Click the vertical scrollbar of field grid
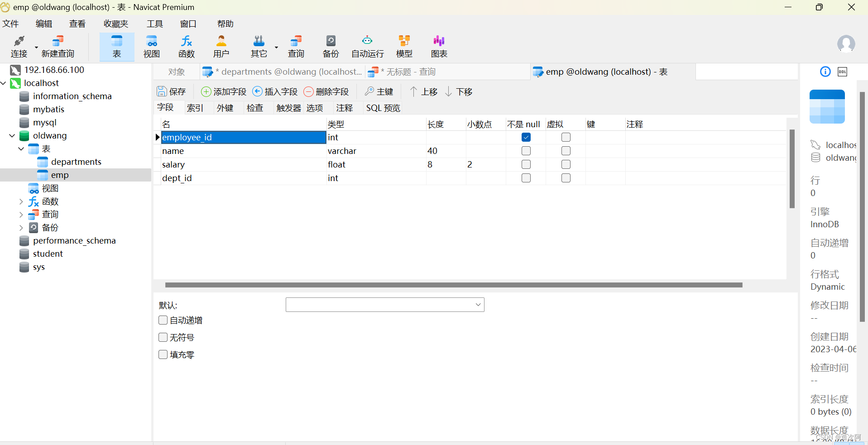Screen dimensions: 868x445 792,168
